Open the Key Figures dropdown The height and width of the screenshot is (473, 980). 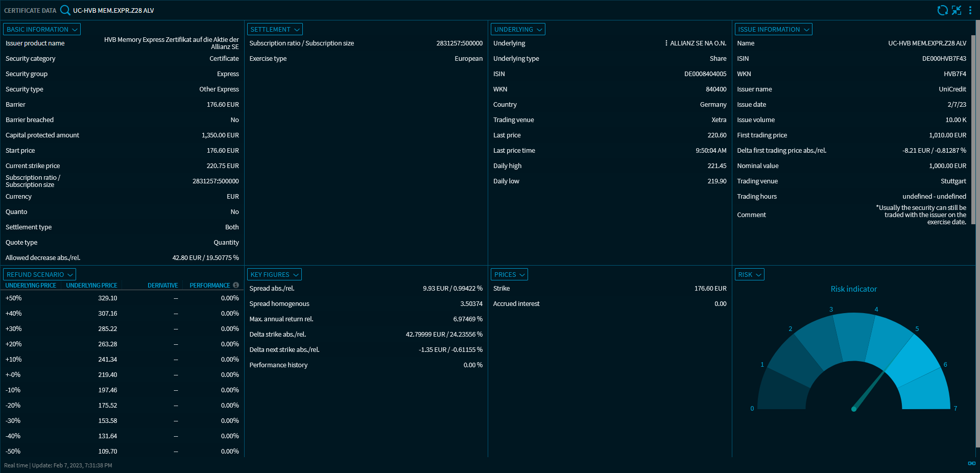[274, 275]
